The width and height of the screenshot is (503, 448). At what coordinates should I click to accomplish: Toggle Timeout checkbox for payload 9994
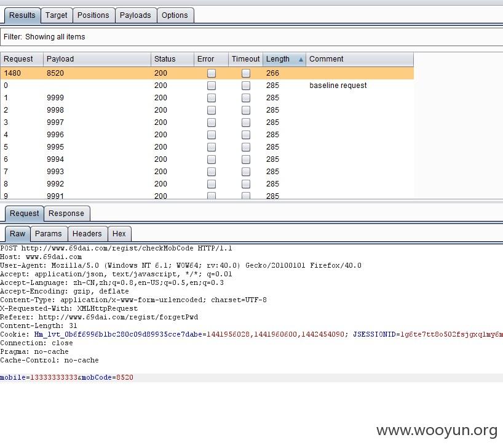[x=246, y=159]
